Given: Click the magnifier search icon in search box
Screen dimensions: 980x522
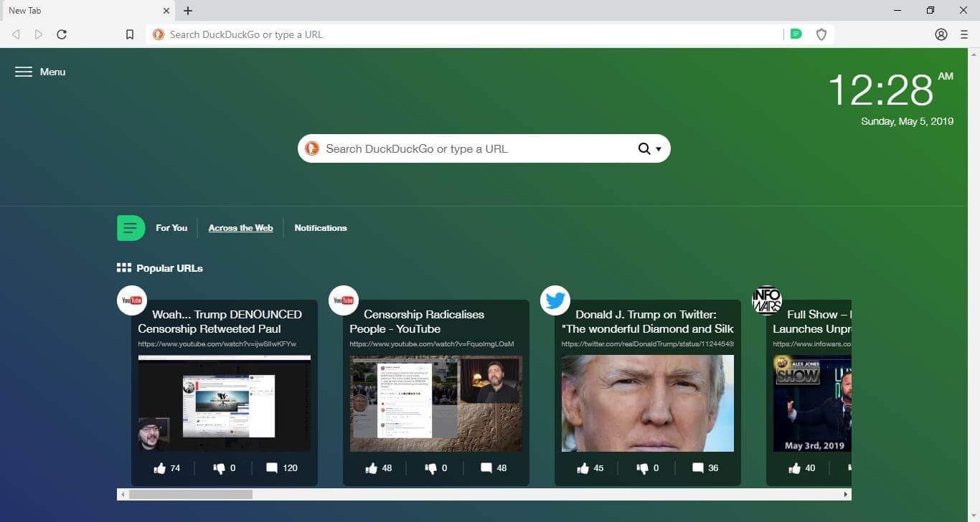Looking at the screenshot, I should [x=644, y=149].
